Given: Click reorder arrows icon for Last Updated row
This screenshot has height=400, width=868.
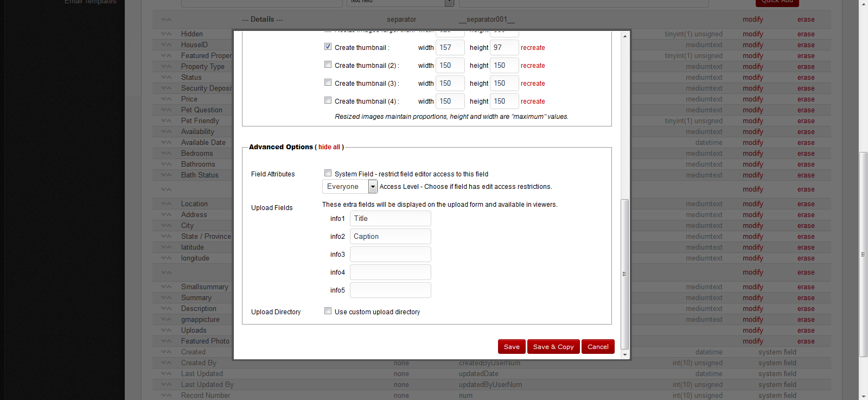Looking at the screenshot, I should tap(166, 374).
